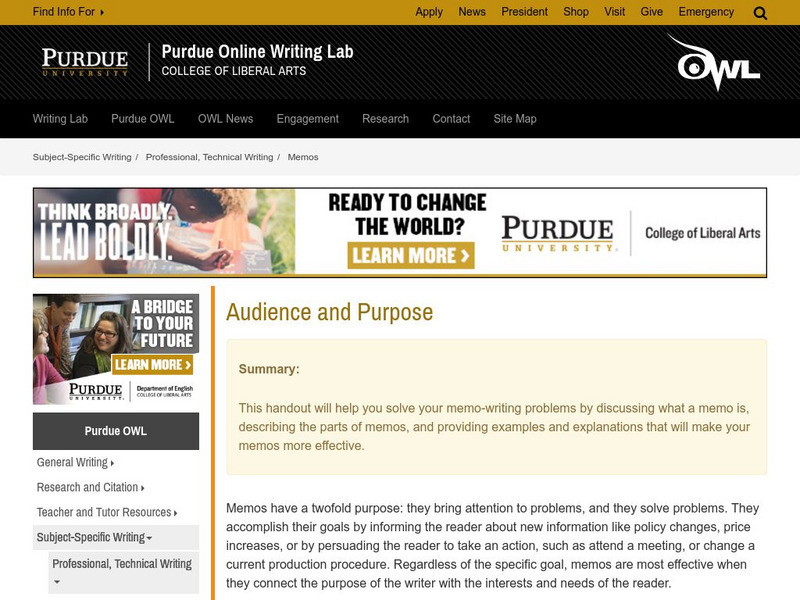Click the OWL logo in header
This screenshot has width=800, height=600.
tap(714, 62)
